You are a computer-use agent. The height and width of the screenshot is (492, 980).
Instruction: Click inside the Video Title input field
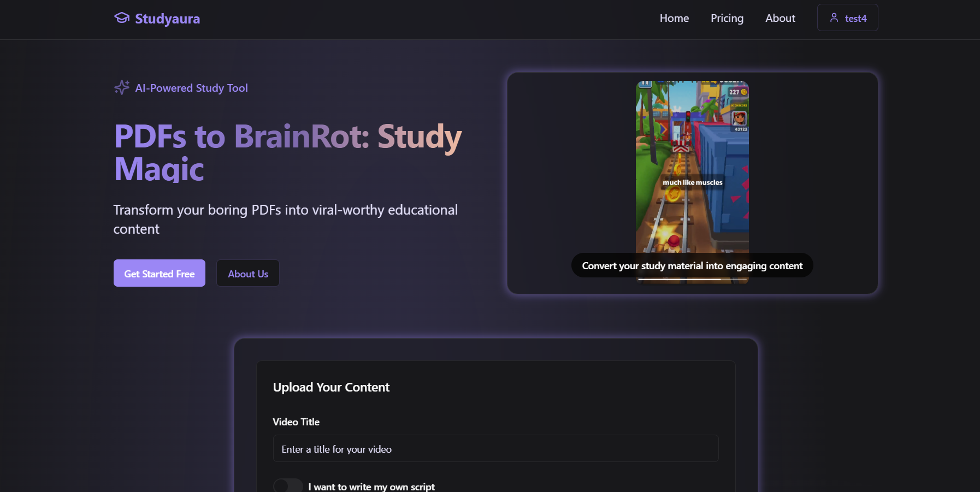[x=495, y=448]
